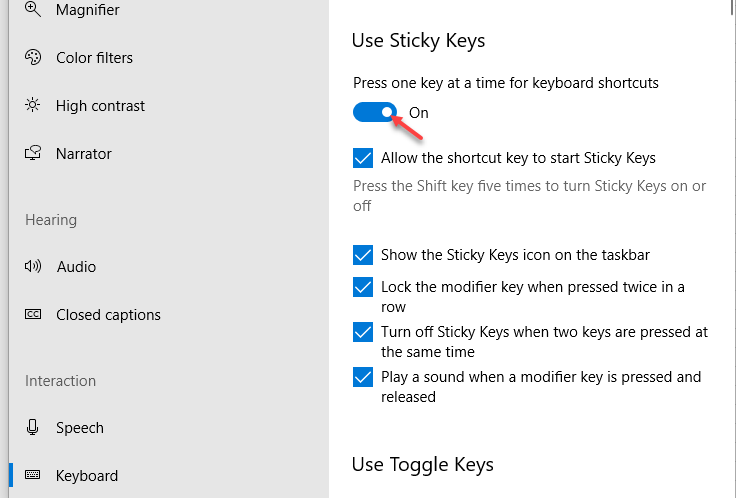Uncheck Play a sound when modifier key pressed
736x498 pixels.
[x=363, y=377]
